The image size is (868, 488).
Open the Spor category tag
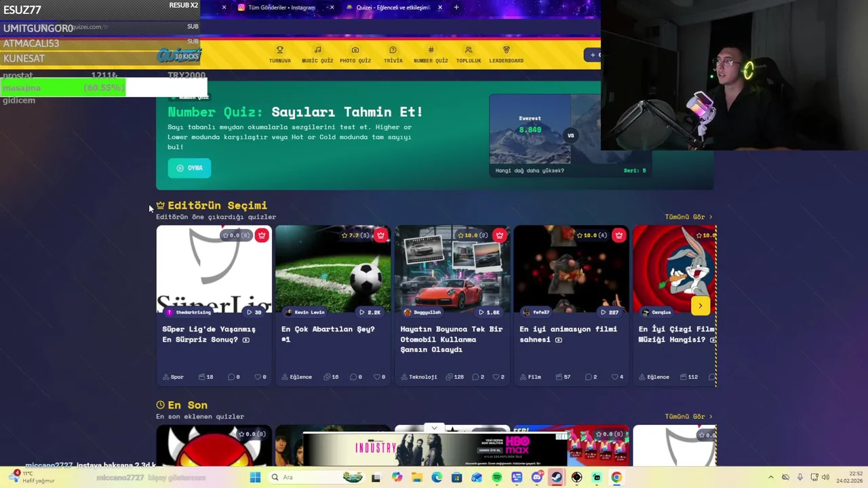[173, 377]
